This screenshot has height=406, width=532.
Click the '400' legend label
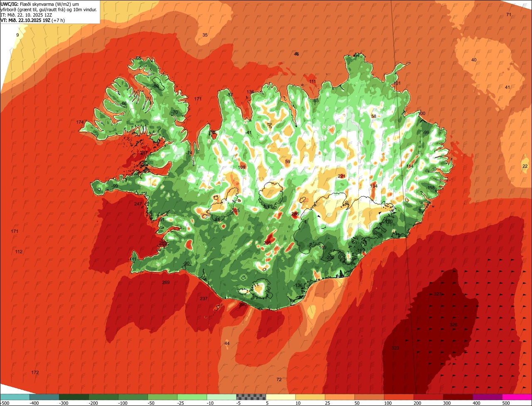(477, 403)
